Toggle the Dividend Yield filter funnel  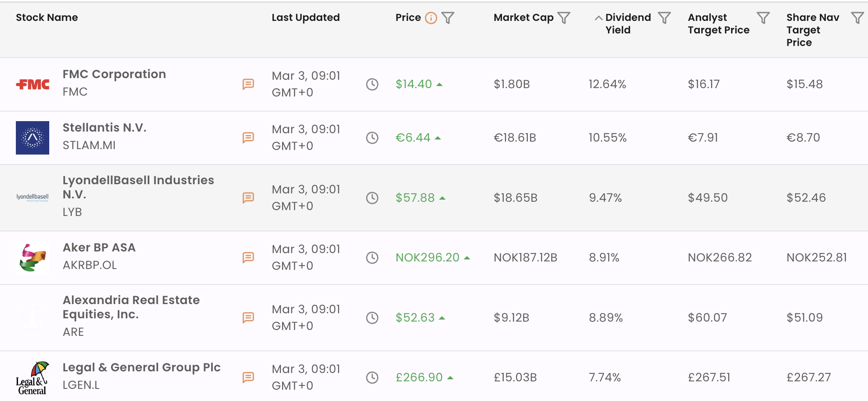pyautogui.click(x=664, y=18)
